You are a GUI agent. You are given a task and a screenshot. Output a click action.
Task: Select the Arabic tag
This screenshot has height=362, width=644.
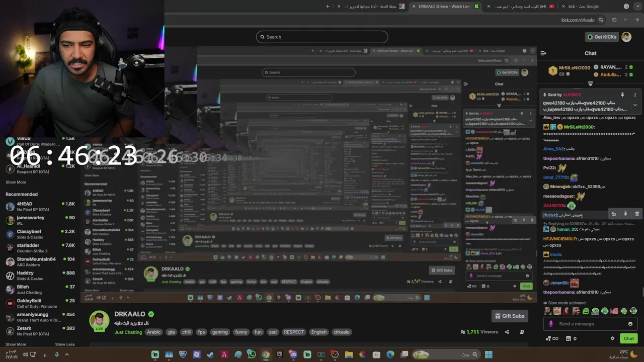(x=154, y=332)
